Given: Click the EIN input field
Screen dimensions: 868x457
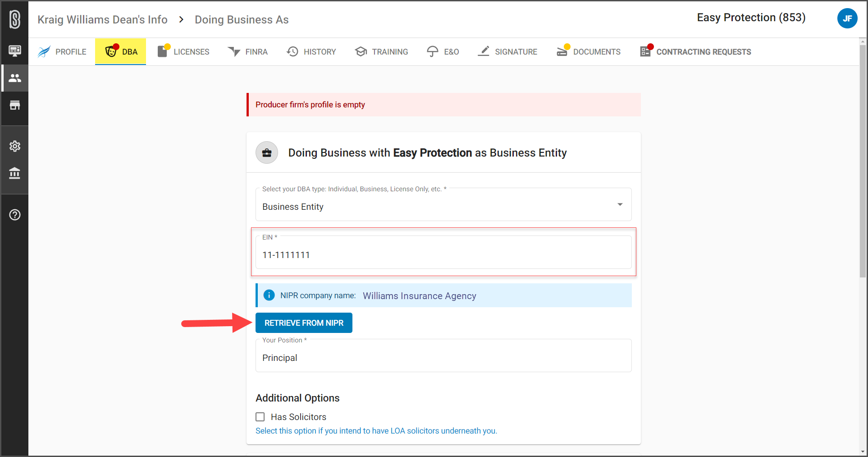Looking at the screenshot, I should (443, 252).
